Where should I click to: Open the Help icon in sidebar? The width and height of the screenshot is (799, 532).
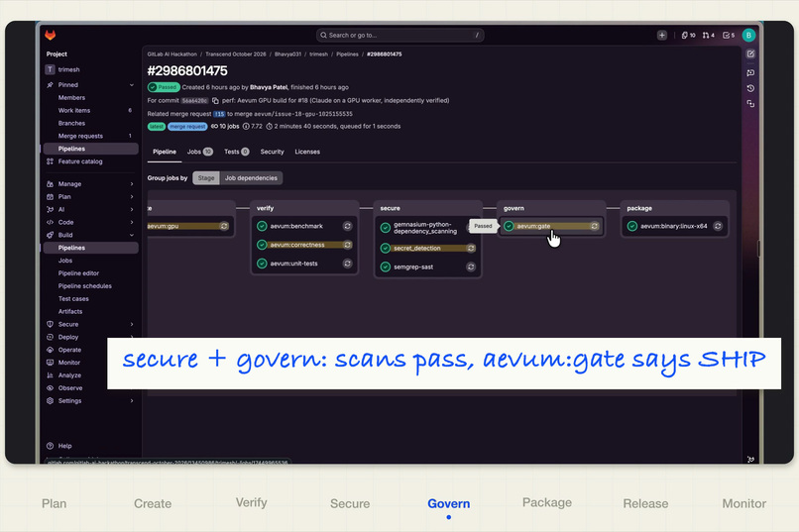(x=50, y=446)
